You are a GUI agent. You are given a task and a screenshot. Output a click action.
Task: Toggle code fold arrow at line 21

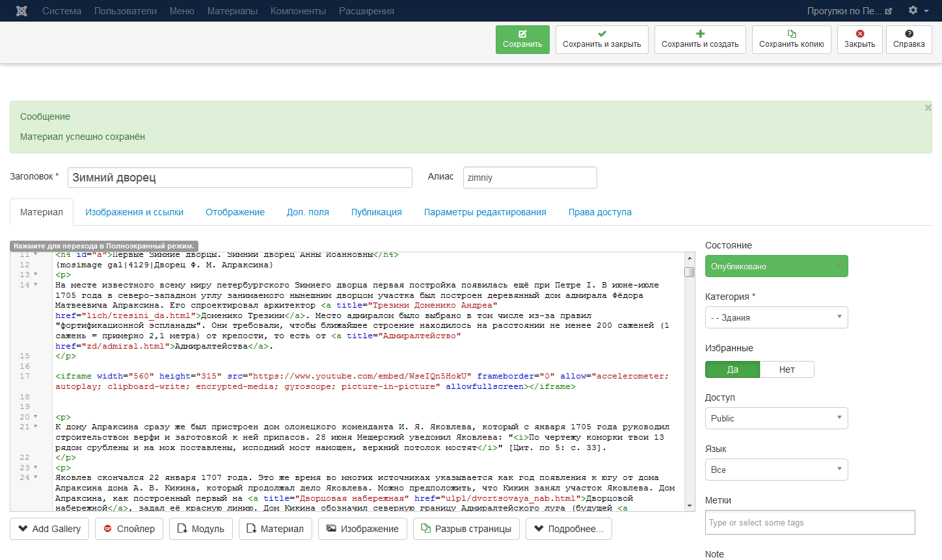36,427
